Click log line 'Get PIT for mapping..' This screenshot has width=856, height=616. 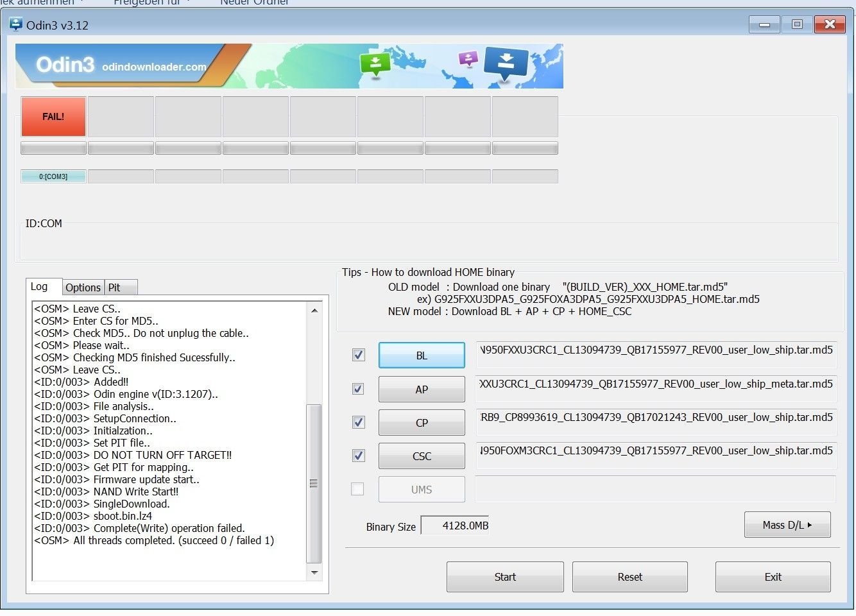pyautogui.click(x=144, y=467)
